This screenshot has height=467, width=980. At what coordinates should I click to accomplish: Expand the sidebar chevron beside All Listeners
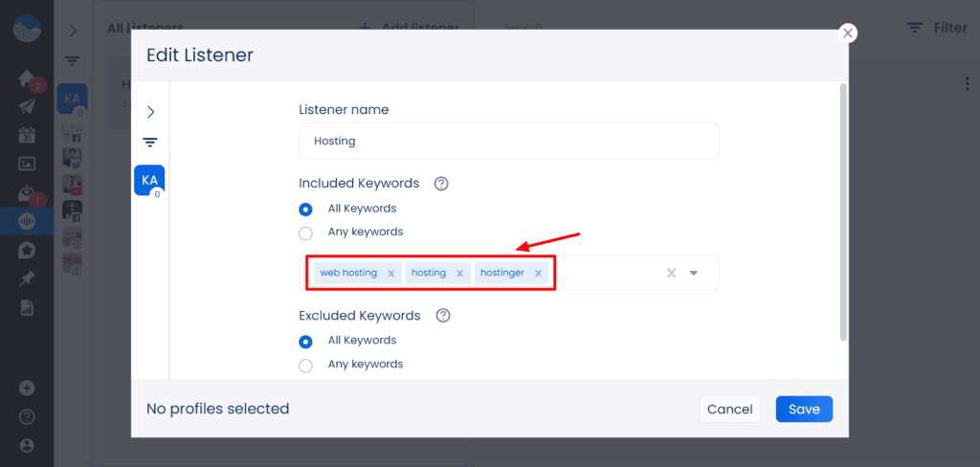[x=73, y=31]
